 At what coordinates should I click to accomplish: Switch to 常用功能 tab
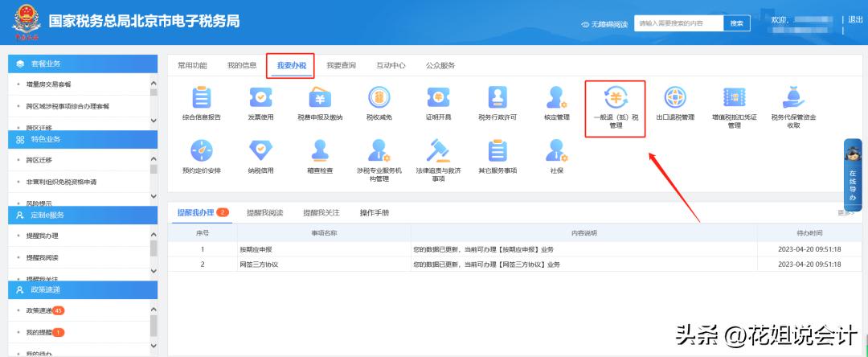coord(192,65)
